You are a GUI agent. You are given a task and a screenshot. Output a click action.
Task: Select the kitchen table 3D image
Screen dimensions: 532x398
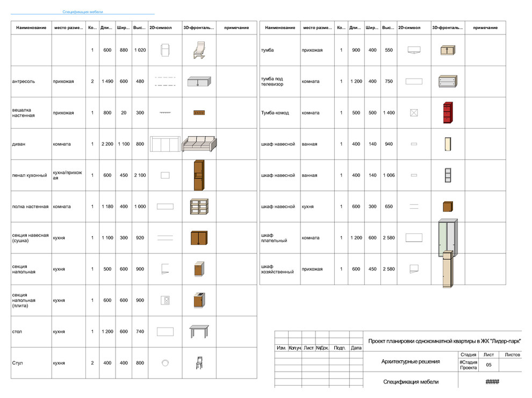coord(199,331)
